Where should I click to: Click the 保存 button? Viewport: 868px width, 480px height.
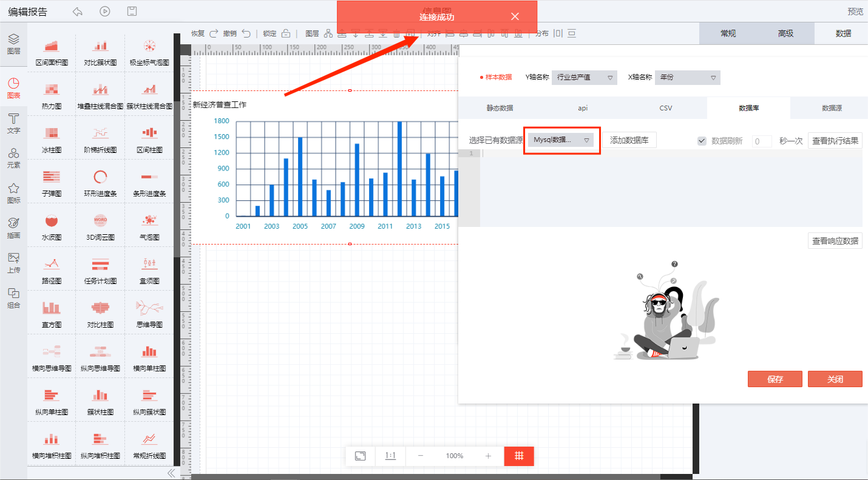tap(775, 379)
